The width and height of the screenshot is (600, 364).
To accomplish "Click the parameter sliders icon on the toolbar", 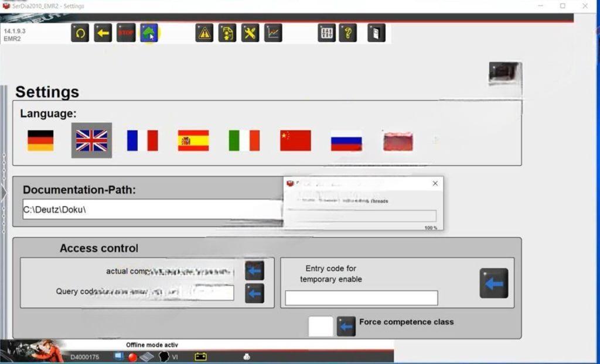I will click(326, 33).
